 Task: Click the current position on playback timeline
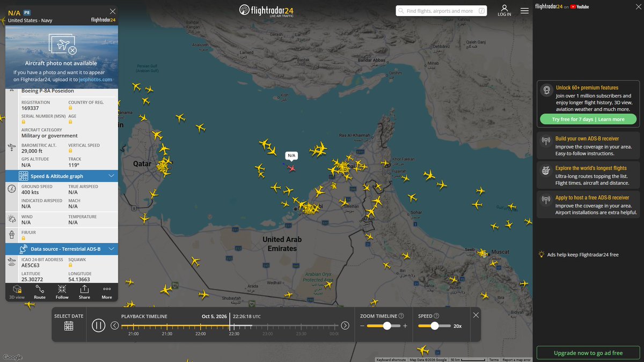click(x=230, y=326)
